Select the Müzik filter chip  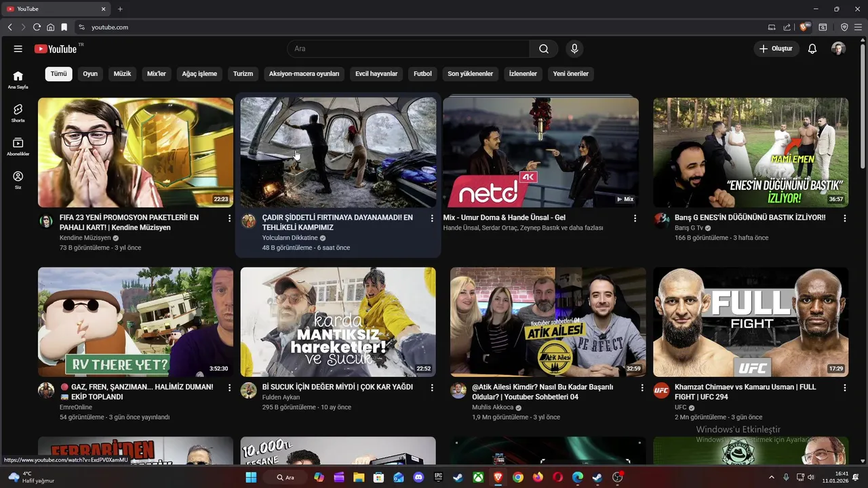[122, 74]
